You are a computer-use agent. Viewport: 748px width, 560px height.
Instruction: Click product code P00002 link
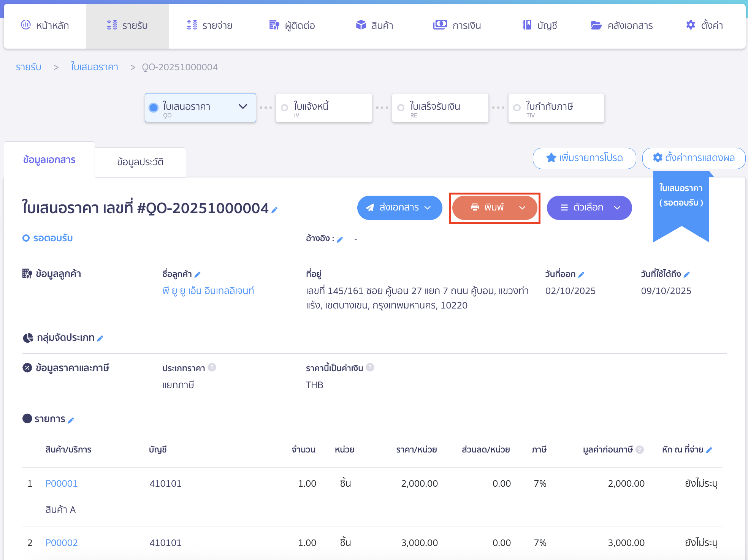pyautogui.click(x=62, y=543)
